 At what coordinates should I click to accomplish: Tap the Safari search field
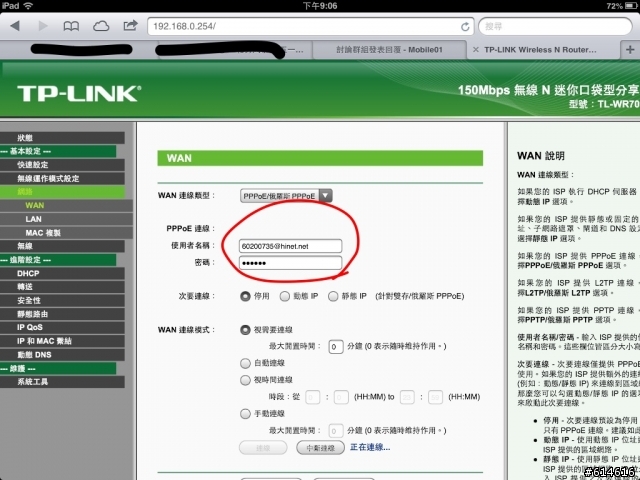tap(555, 27)
